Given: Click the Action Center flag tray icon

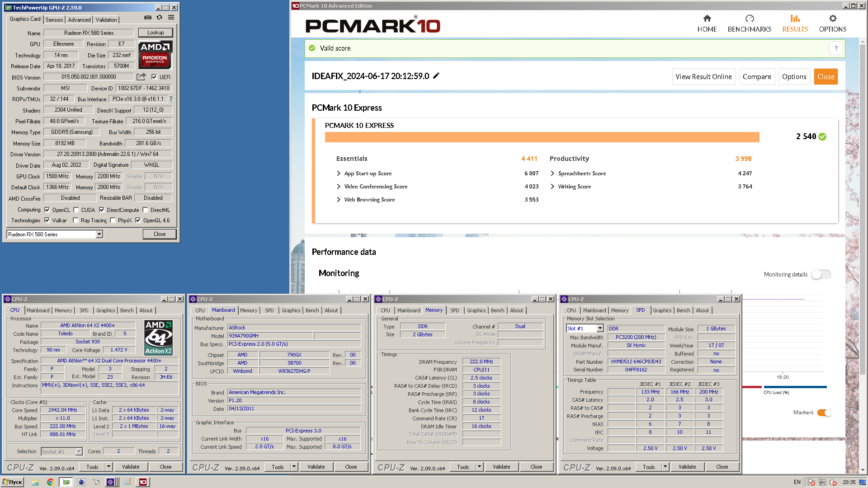Looking at the screenshot, I should click(811, 482).
